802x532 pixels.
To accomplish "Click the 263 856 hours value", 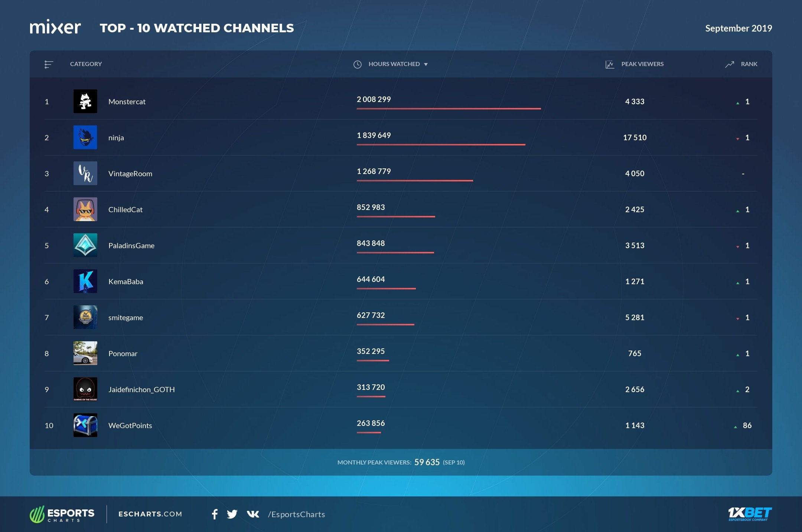I will (371, 423).
